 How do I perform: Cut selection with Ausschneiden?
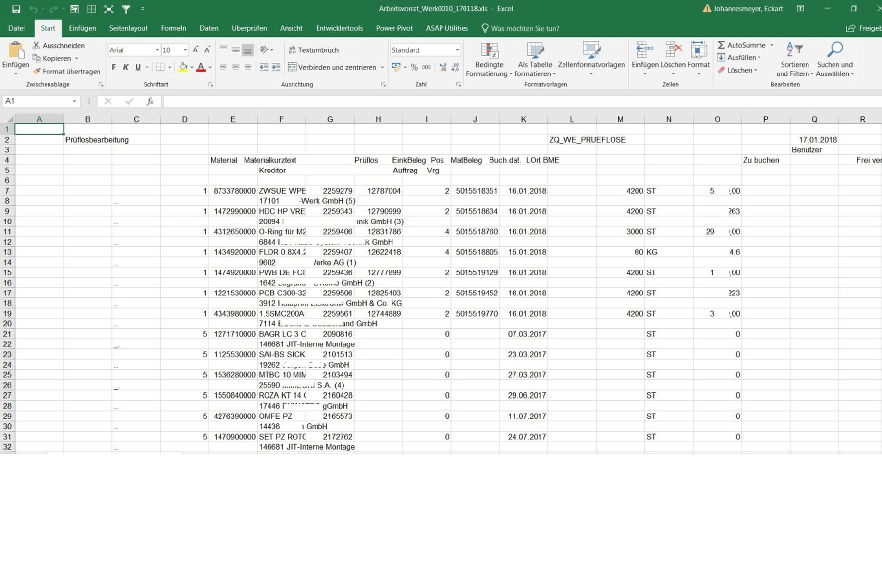pos(59,45)
